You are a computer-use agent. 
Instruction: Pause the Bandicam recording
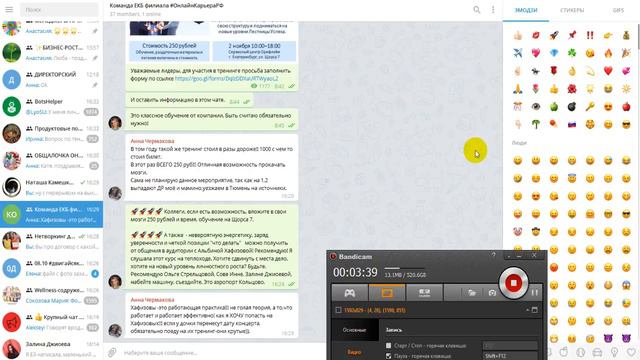[x=535, y=293]
